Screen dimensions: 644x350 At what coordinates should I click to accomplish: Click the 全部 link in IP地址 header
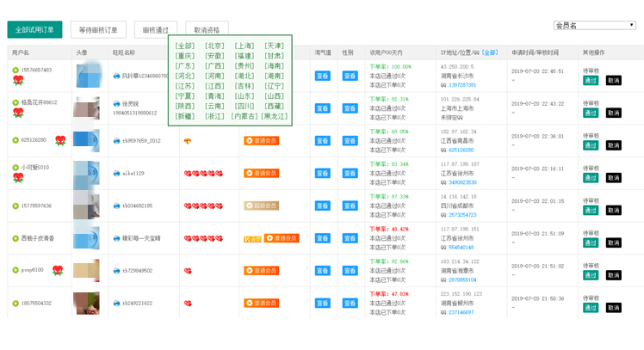[490, 53]
